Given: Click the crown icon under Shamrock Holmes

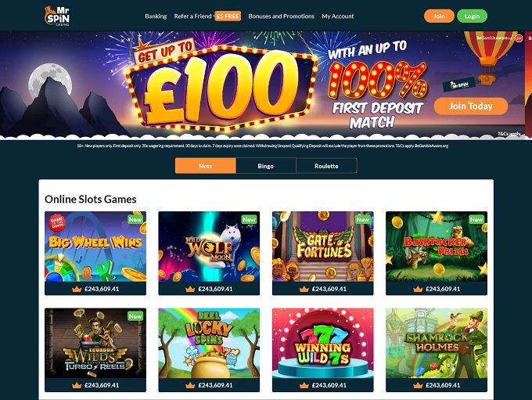Looking at the screenshot, I should (418, 385).
